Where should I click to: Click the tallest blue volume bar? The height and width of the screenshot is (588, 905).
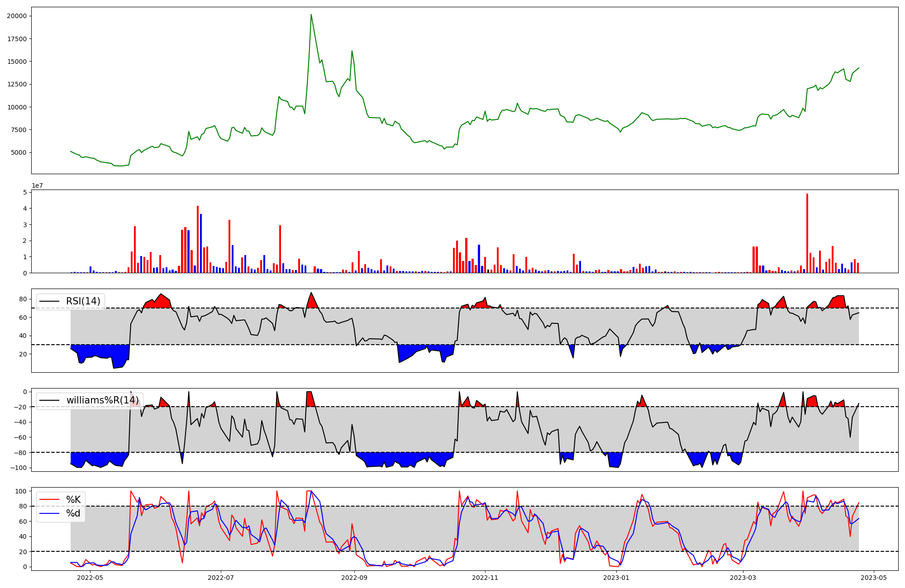(201, 243)
